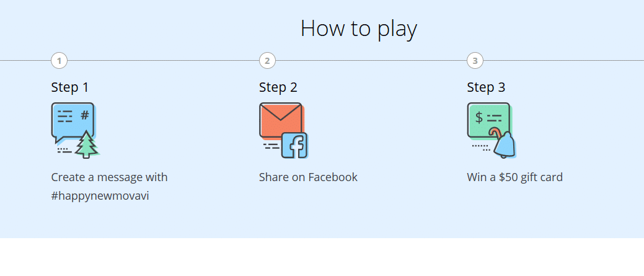Screen dimensions: 644x276
Task: Click the blue bell icon
Action: (505, 145)
